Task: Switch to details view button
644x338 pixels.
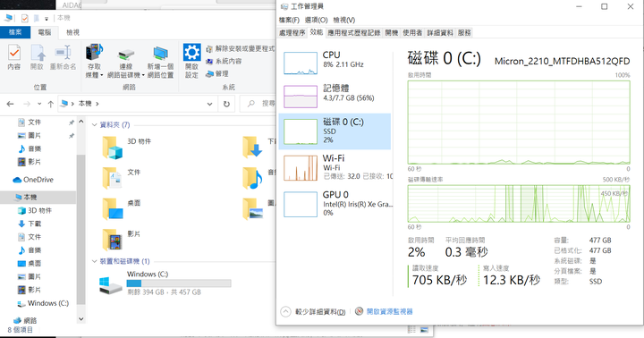Action: (412, 330)
